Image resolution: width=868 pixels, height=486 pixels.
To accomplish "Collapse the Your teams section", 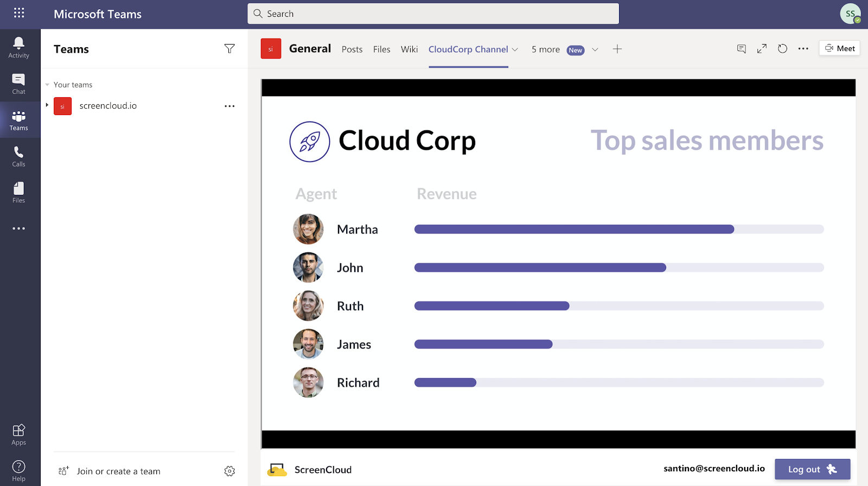I will (x=47, y=85).
